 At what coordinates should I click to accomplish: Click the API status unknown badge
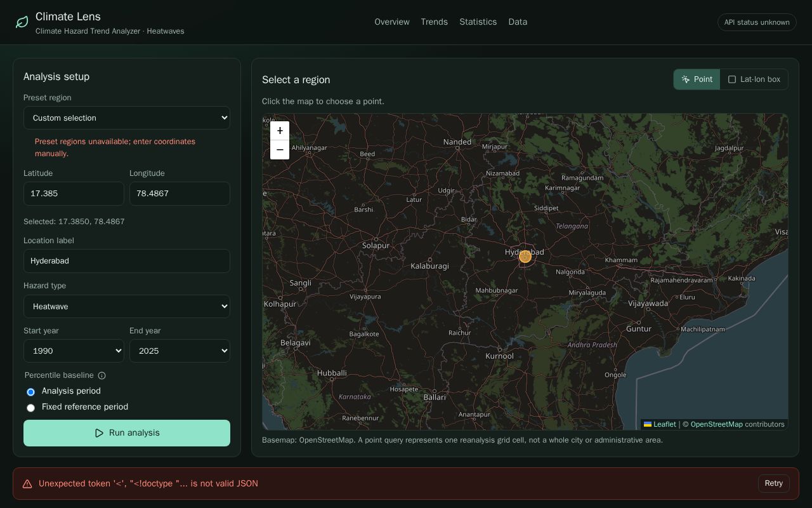coord(757,22)
